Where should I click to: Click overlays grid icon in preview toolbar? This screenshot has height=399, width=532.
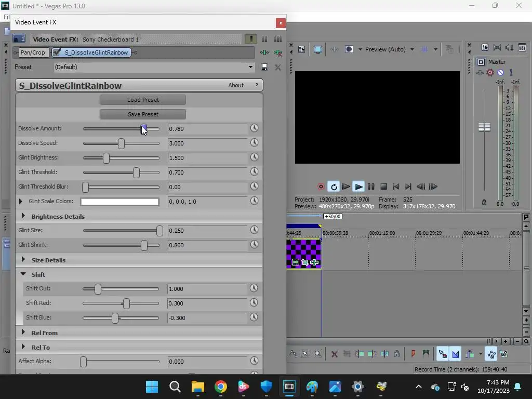pos(424,49)
